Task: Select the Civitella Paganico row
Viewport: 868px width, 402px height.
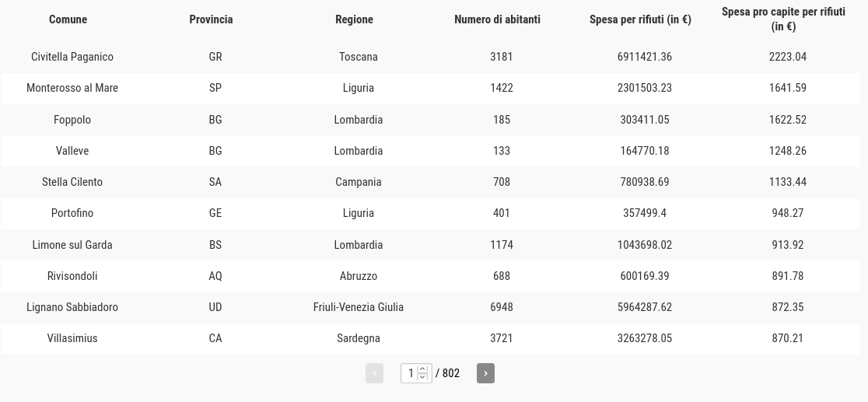Action: pos(429,57)
